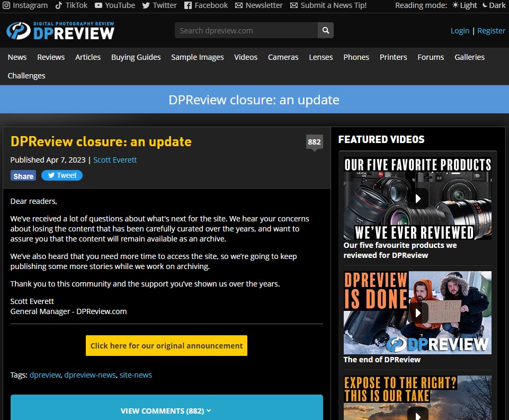Open the Videos menu item
This screenshot has width=509, height=420.
click(x=246, y=57)
